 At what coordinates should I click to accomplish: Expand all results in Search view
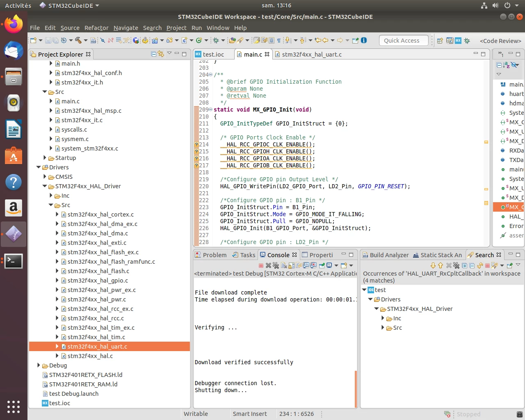click(x=464, y=265)
